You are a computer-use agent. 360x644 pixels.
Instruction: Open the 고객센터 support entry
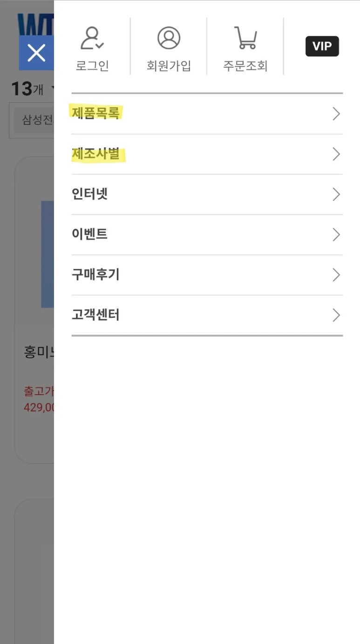coord(96,315)
